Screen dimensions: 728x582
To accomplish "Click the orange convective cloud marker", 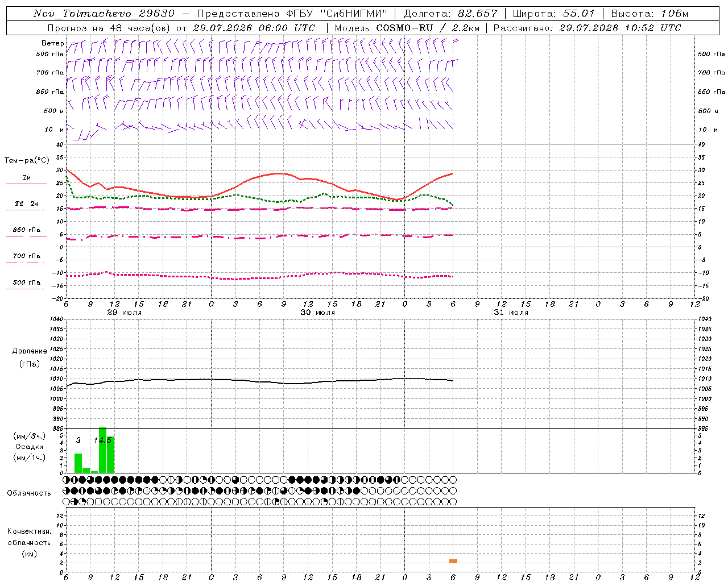I will pyautogui.click(x=453, y=561).
